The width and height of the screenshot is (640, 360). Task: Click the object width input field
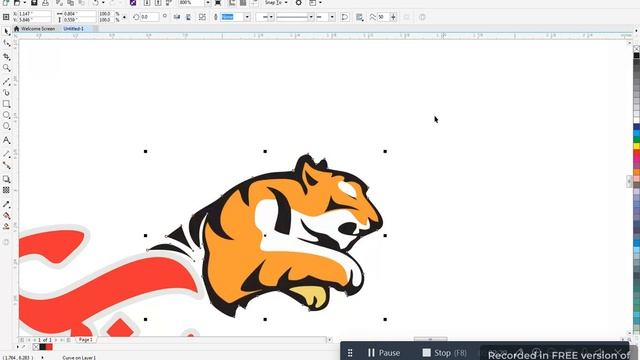pyautogui.click(x=79, y=14)
